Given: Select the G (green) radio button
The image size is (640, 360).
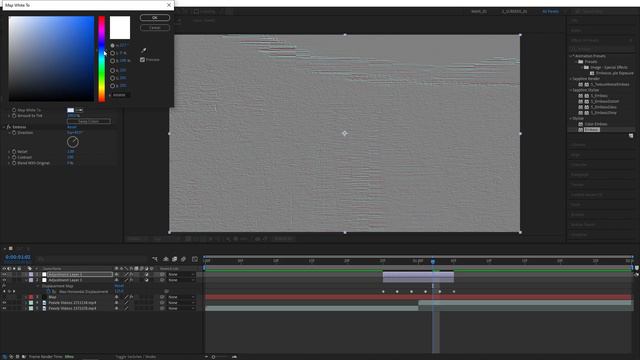Looking at the screenshot, I should [112, 78].
